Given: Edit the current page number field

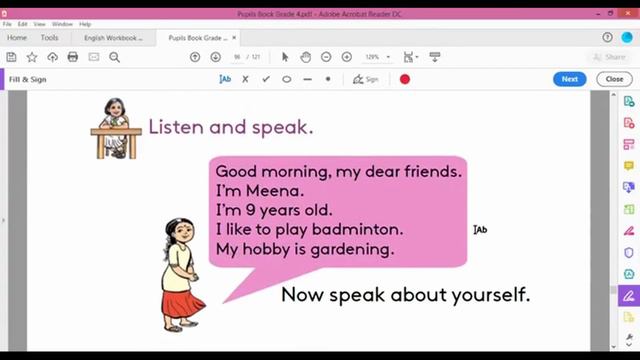Looking at the screenshot, I should coord(237,57).
